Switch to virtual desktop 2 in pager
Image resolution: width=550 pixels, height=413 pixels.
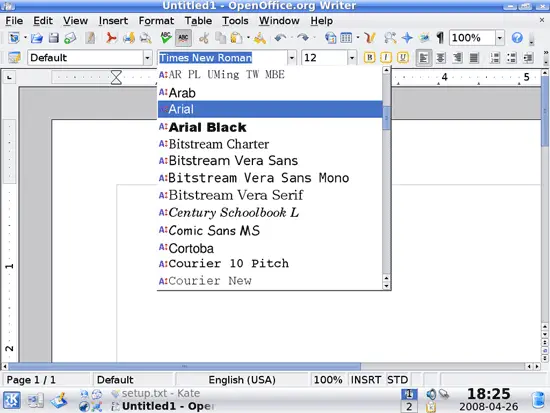point(409,407)
